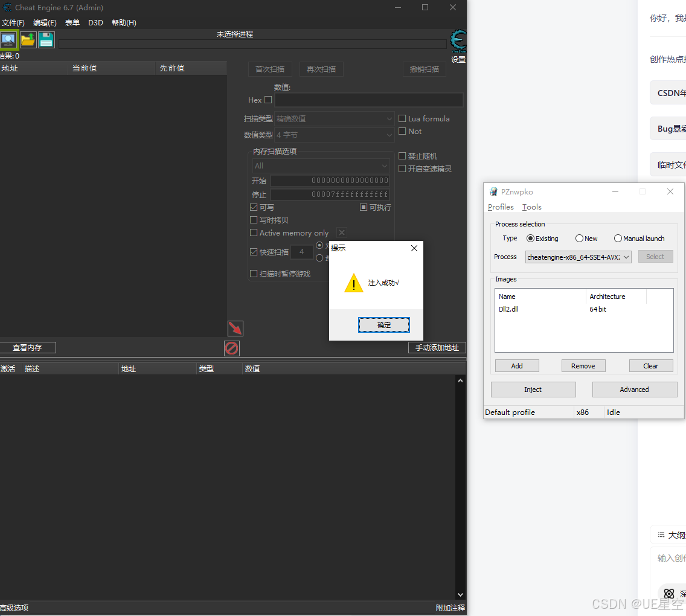The height and width of the screenshot is (616, 686).
Task: Open 表单 menu
Action: (x=72, y=23)
